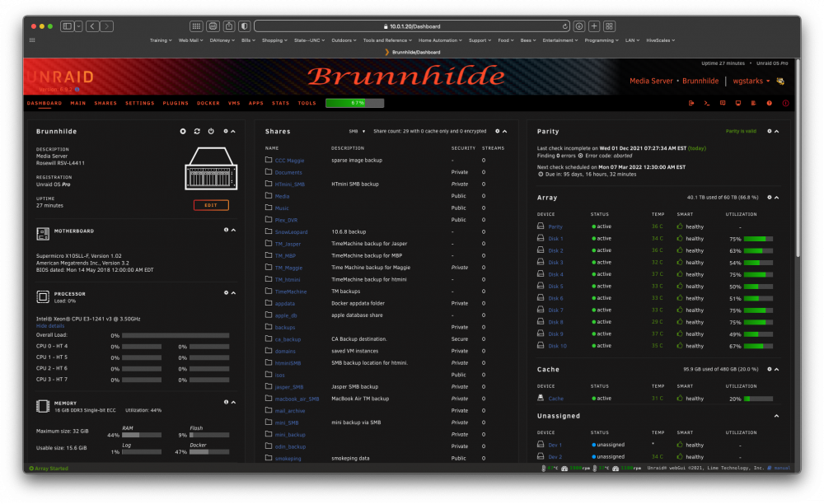Open the TimeMachine share link
The image size is (824, 504).
(291, 292)
